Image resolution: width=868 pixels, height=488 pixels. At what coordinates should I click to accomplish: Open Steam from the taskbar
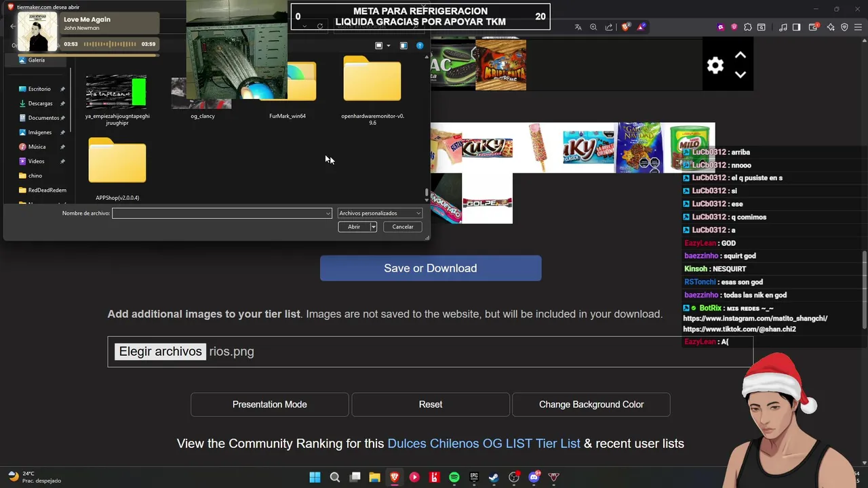[x=494, y=477]
